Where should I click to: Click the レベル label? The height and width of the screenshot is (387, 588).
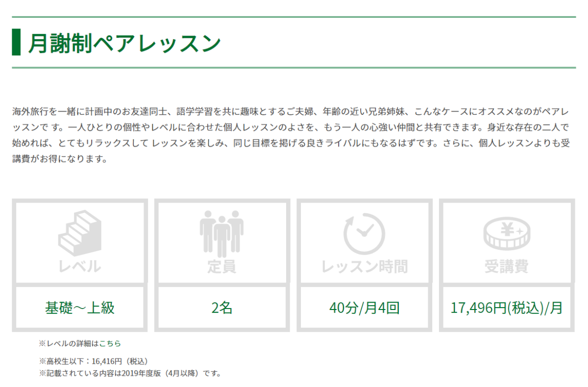80,266
